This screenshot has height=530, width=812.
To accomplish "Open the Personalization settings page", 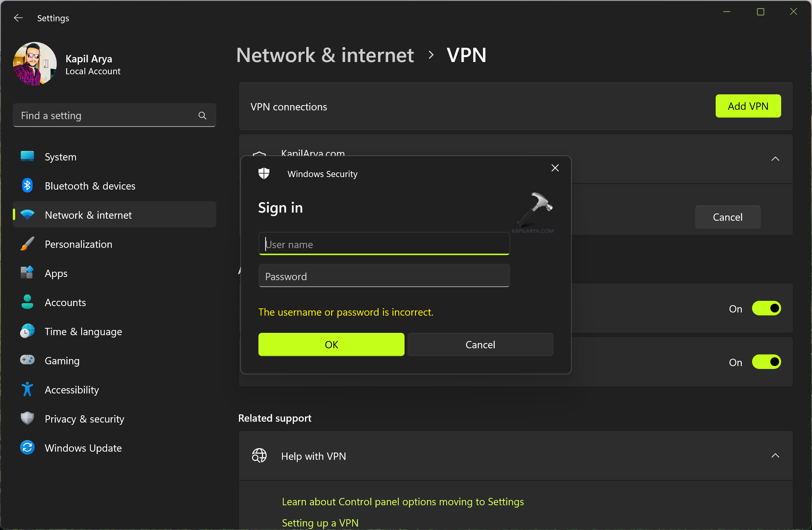I will [x=79, y=244].
